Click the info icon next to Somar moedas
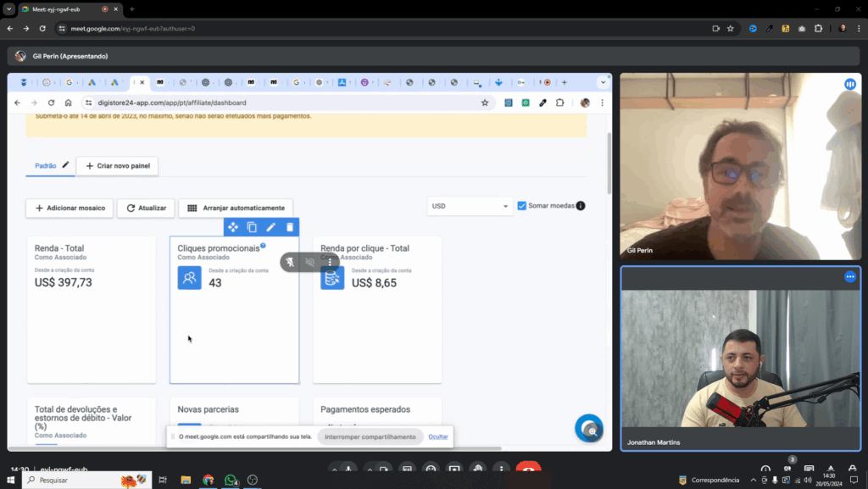This screenshot has height=489, width=868. (x=581, y=206)
